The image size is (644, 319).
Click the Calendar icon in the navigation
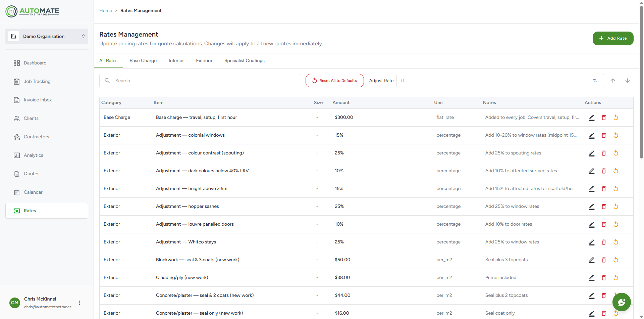17,192
